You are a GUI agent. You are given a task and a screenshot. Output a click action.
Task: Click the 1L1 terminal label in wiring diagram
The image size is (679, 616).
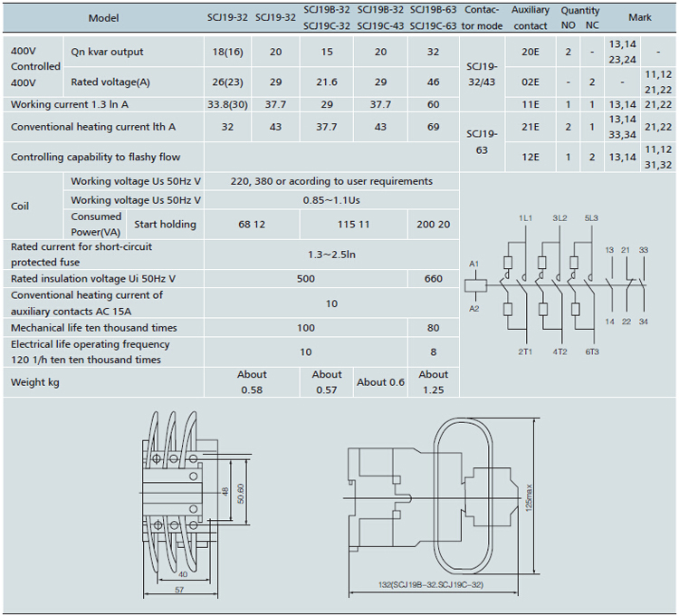point(526,219)
